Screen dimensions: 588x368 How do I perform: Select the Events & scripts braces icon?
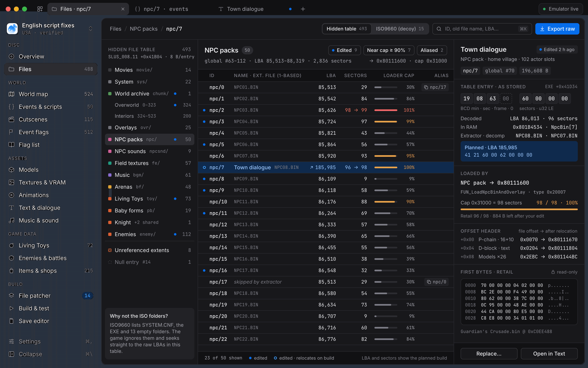point(11,107)
